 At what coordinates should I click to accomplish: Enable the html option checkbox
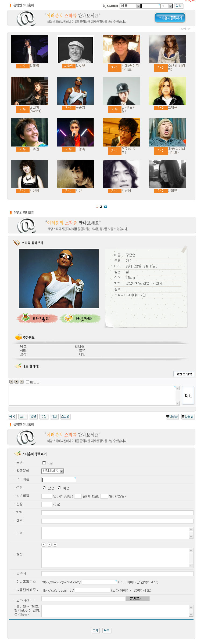(44, 463)
